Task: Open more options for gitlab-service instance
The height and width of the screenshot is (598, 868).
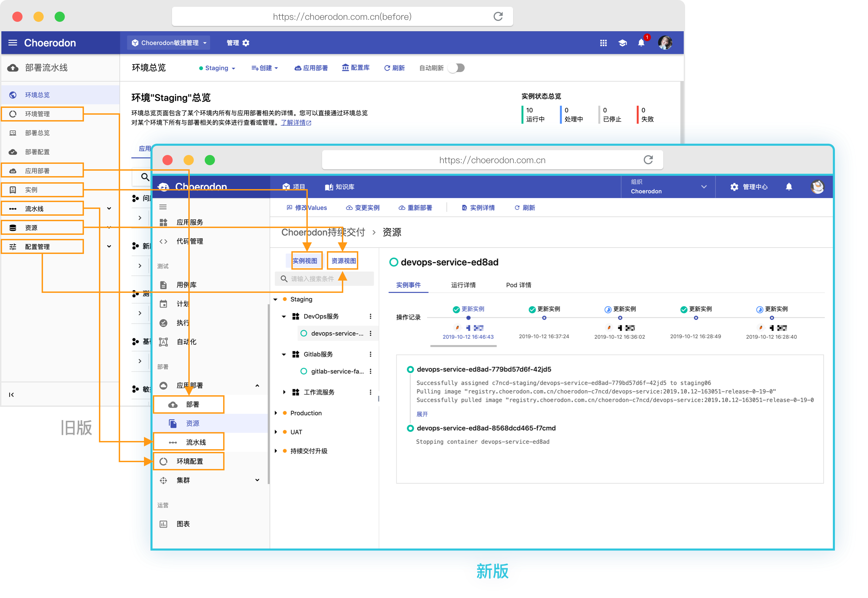Action: click(x=371, y=371)
